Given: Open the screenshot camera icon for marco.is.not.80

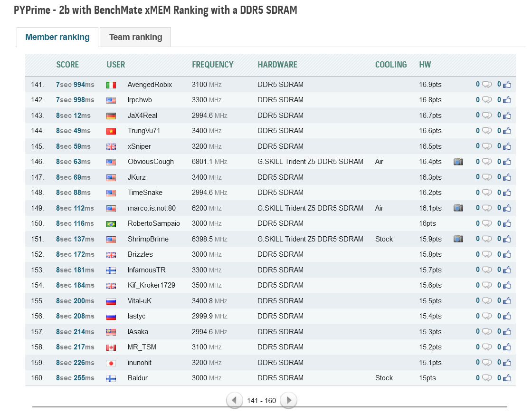Looking at the screenshot, I should (x=458, y=208).
